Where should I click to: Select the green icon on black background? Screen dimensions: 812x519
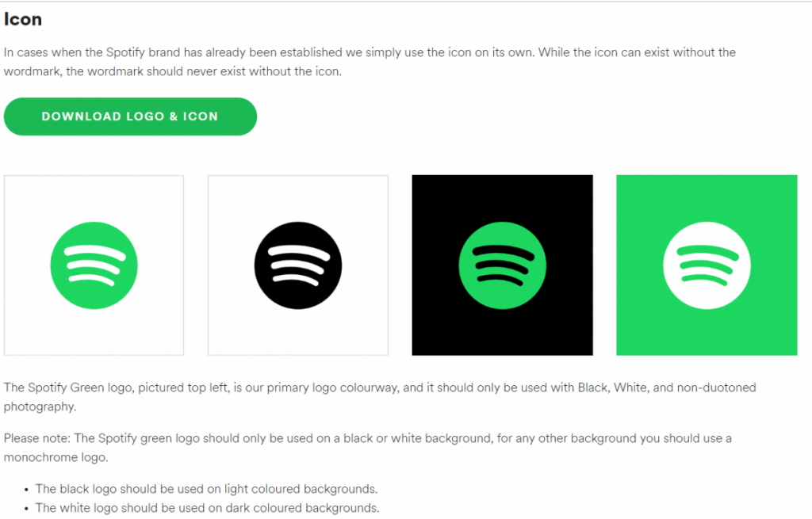tap(501, 265)
